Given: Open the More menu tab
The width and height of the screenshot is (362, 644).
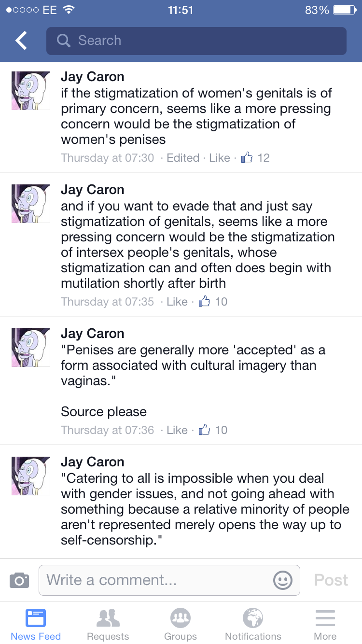Looking at the screenshot, I should click(325, 624).
